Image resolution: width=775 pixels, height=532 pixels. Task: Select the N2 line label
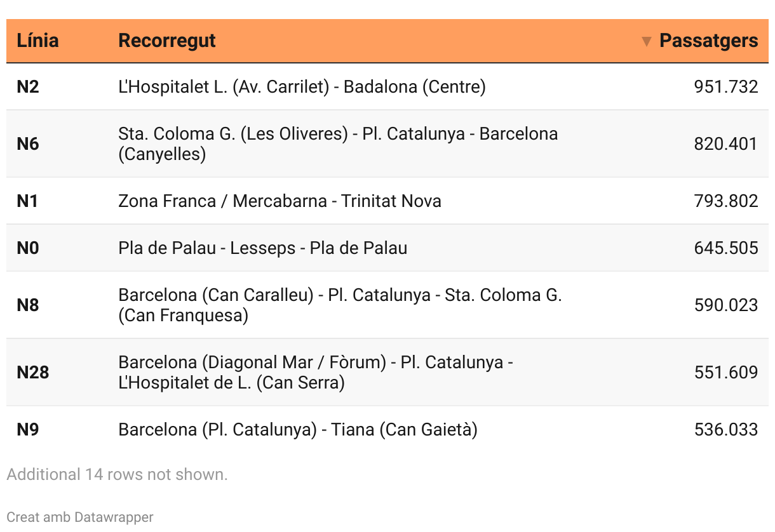28,86
